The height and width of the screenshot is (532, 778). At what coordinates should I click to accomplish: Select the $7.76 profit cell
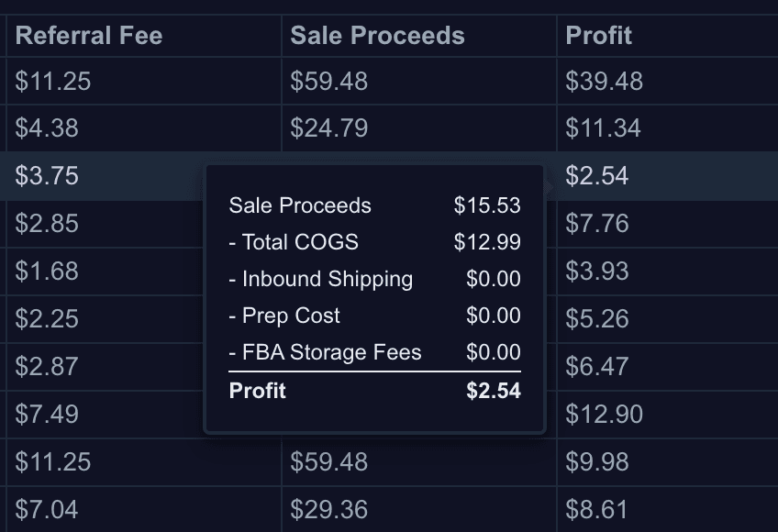click(x=667, y=223)
